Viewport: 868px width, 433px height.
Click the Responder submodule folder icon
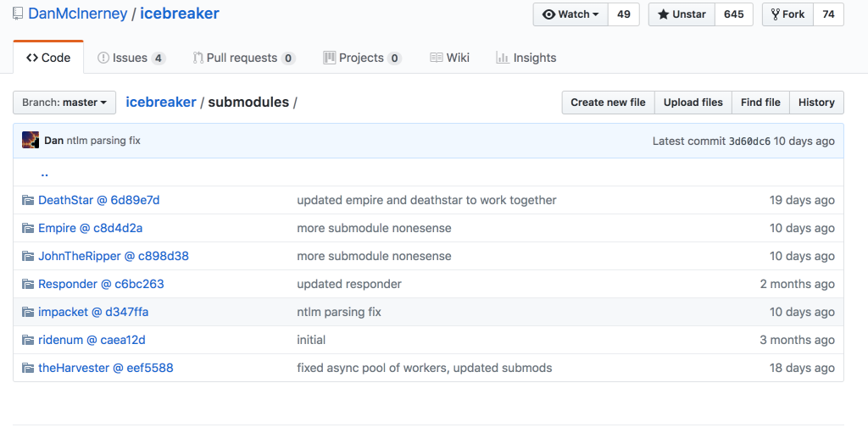(28, 285)
